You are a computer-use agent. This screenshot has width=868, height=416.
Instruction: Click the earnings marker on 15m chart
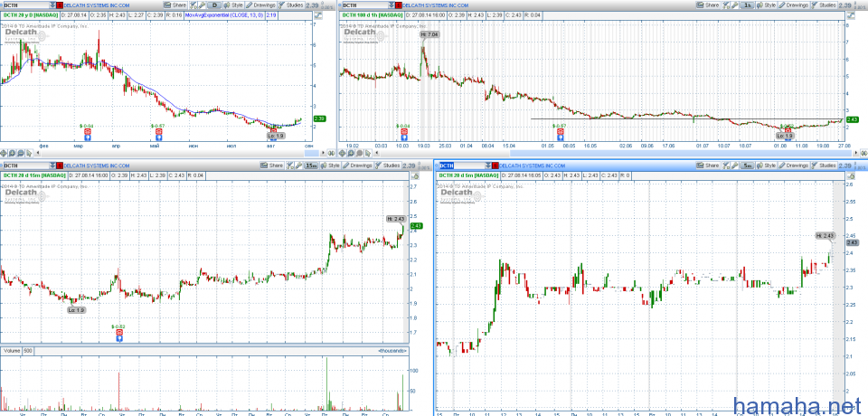[118, 335]
